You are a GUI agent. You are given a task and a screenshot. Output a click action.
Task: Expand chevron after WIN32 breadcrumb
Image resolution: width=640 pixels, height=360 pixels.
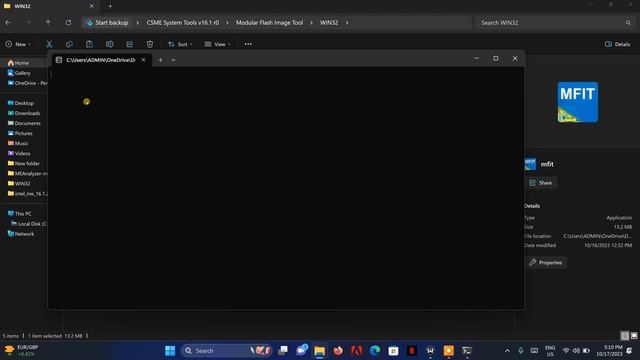pos(347,23)
